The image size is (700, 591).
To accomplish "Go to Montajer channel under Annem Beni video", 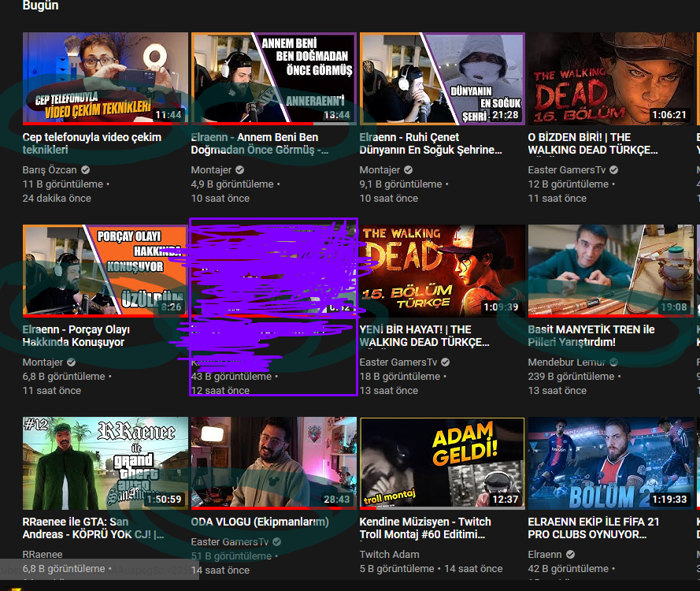I will pyautogui.click(x=211, y=169).
